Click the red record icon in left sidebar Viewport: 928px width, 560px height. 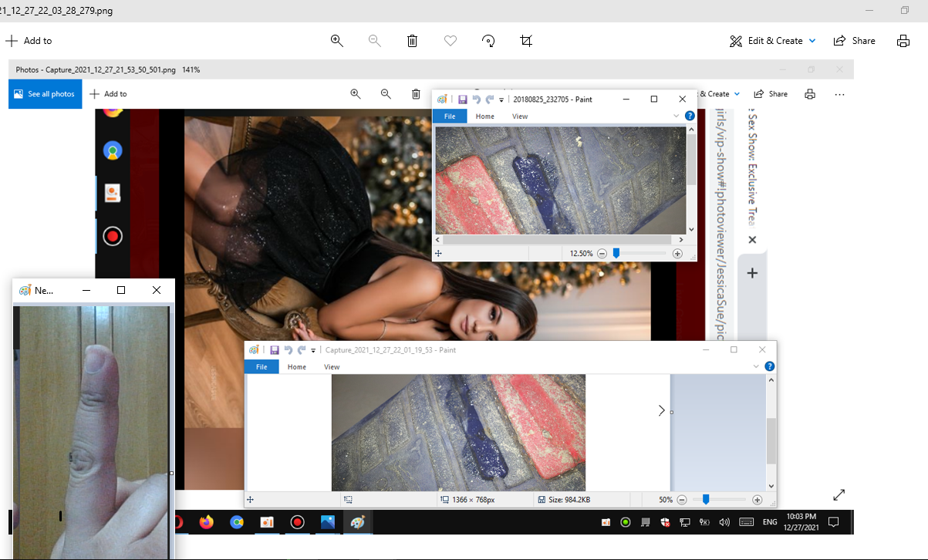click(x=113, y=236)
